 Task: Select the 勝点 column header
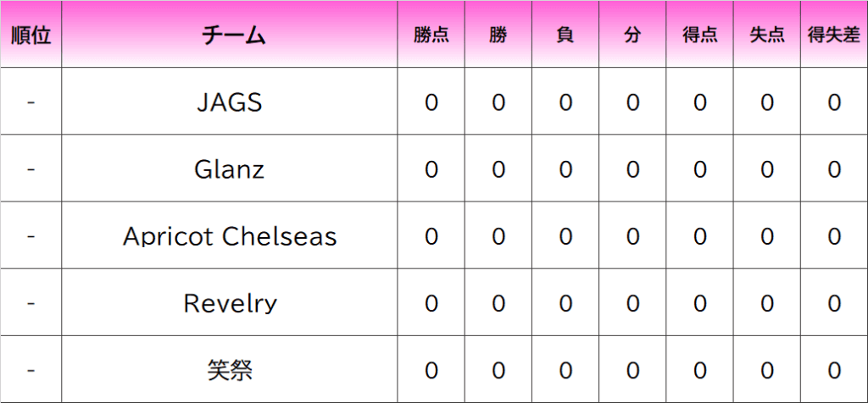431,36
